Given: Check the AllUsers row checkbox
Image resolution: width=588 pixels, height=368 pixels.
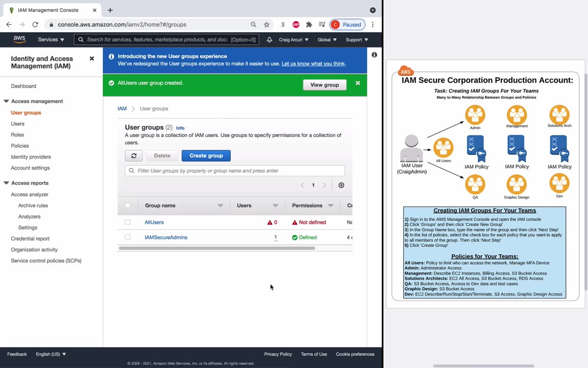Looking at the screenshot, I should 128,222.
